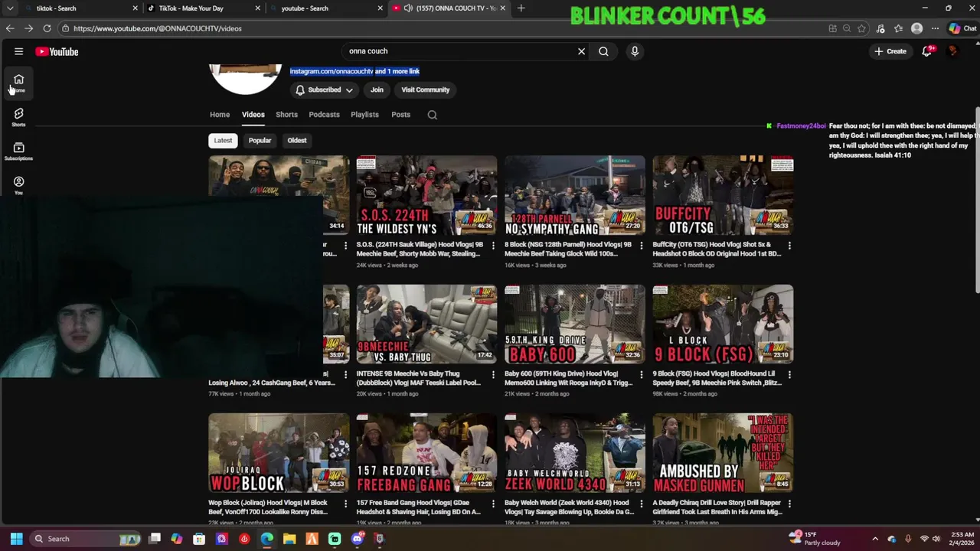
Task: Open the You section in sidebar
Action: 18,185
